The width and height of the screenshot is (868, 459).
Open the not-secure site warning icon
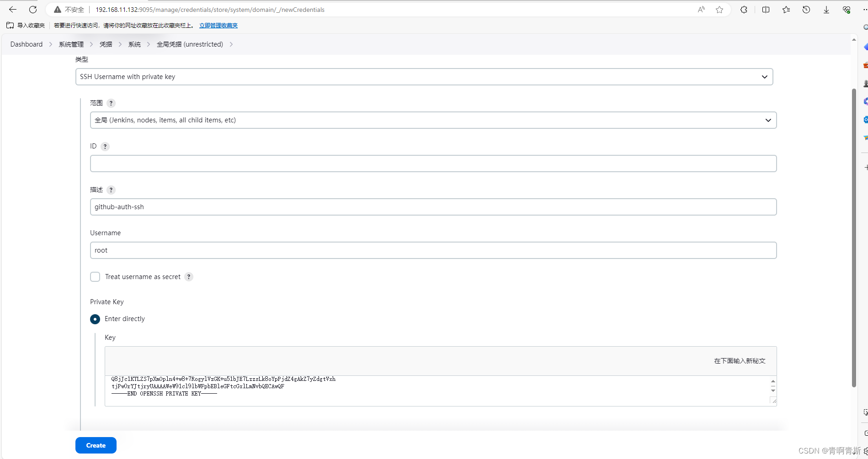[58, 10]
